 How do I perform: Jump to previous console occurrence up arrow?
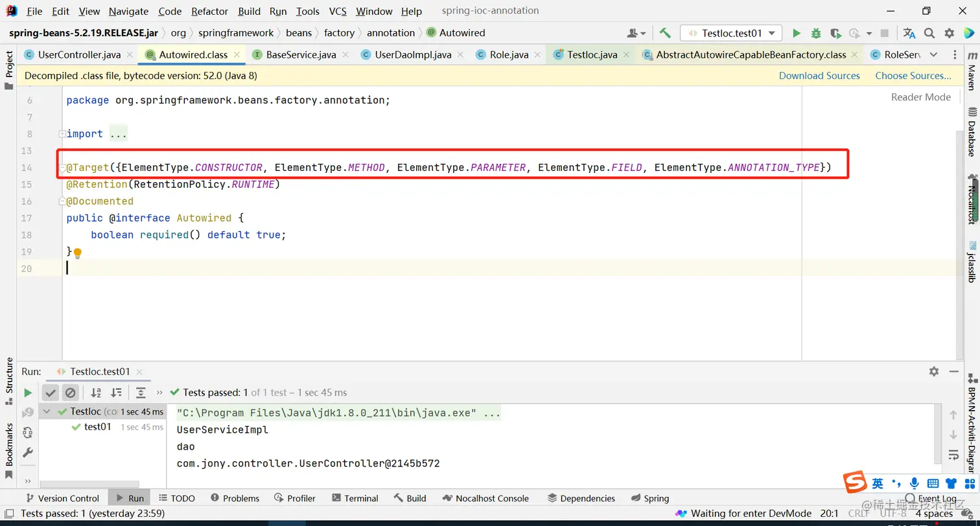(x=953, y=415)
